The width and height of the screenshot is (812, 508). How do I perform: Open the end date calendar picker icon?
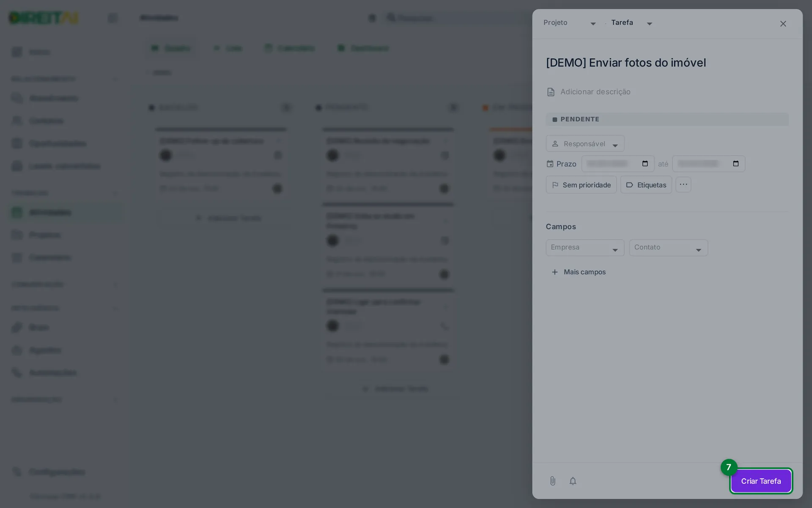(x=736, y=164)
